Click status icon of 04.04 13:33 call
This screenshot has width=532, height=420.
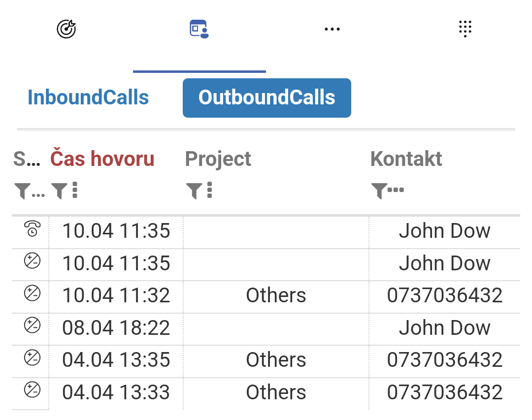click(32, 390)
